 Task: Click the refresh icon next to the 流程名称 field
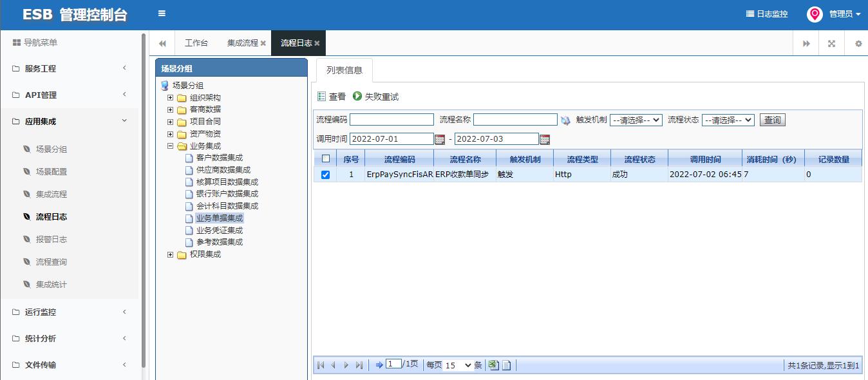565,119
